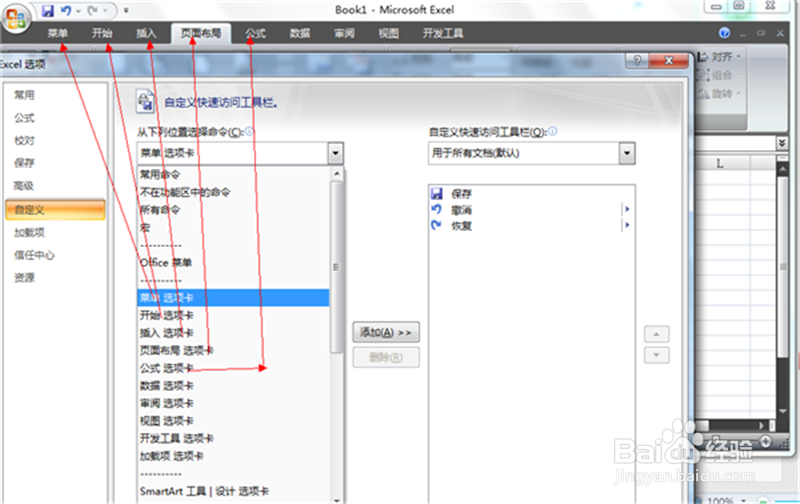Open 从下列位置选择命令 dropdown arrow
800x504 pixels.
click(335, 153)
